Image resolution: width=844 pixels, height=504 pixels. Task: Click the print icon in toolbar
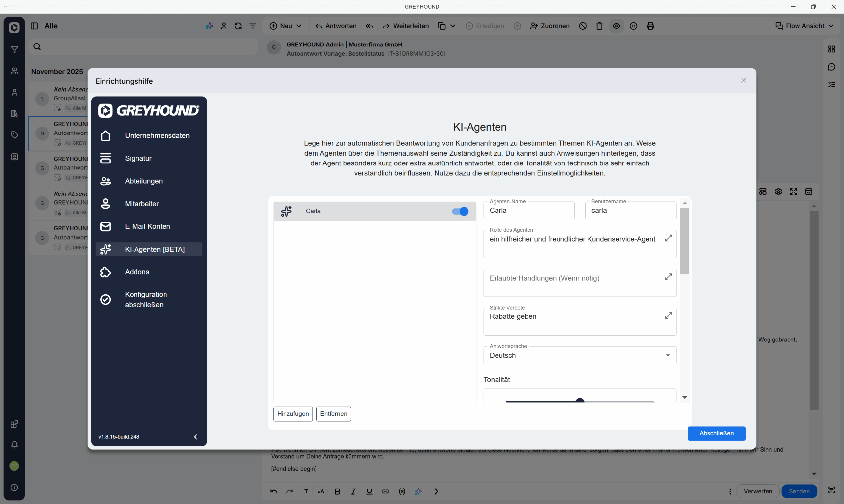[x=650, y=26]
